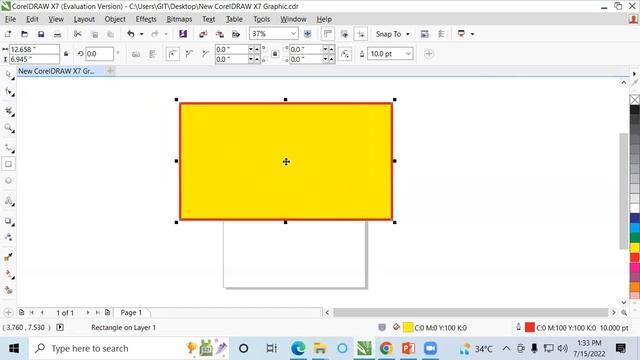Select chamfered corner style
Screen dimensions: 640x360
click(x=205, y=54)
